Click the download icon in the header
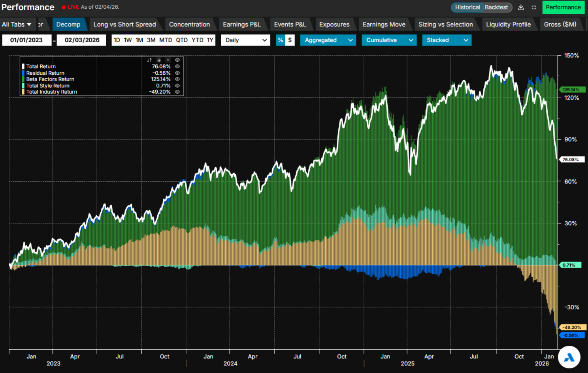The width and height of the screenshot is (588, 373). [x=521, y=8]
